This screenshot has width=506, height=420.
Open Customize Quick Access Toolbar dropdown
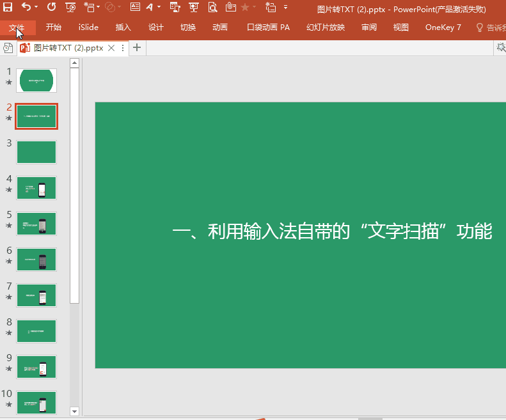[285, 7]
